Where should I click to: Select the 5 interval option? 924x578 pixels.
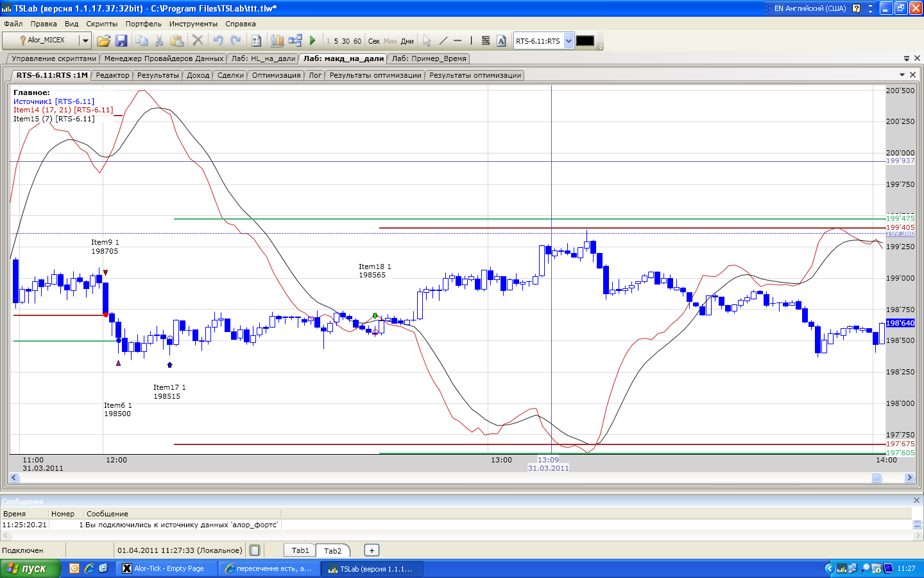[336, 41]
